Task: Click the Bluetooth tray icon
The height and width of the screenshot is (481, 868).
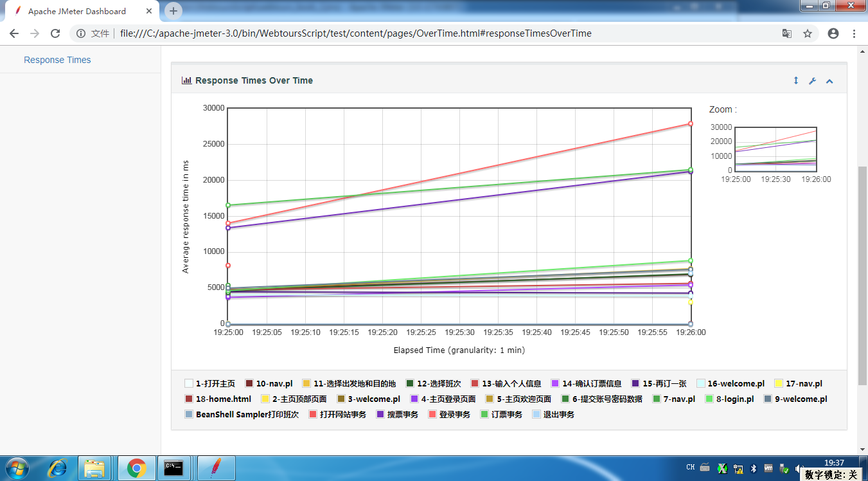Action: tap(754, 468)
